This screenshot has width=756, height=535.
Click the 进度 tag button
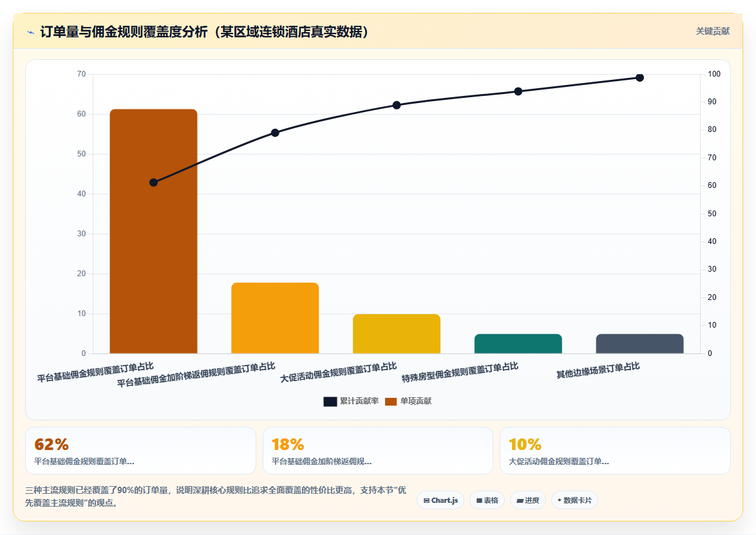point(528,500)
